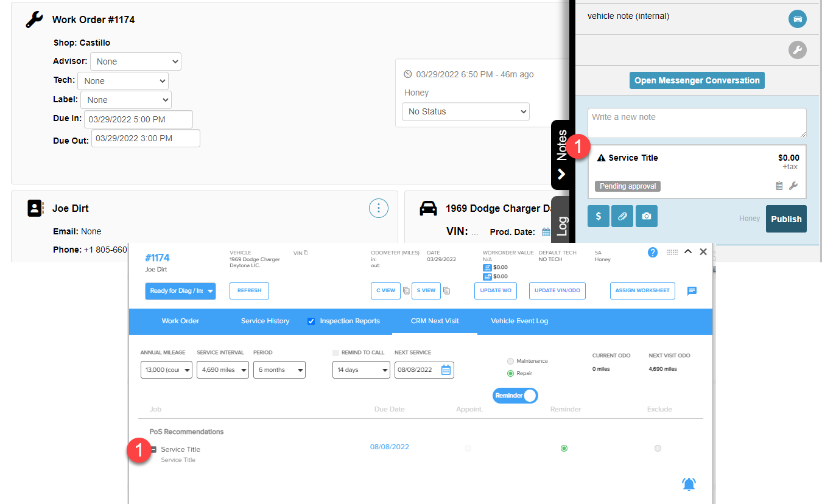Click the blue chat message icon

[x=692, y=291]
